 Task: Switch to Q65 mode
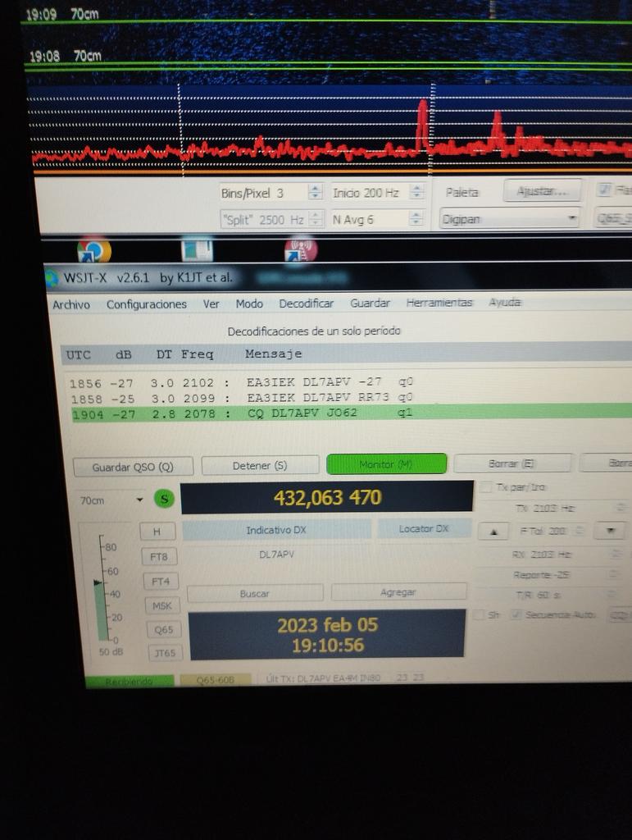tap(164, 629)
